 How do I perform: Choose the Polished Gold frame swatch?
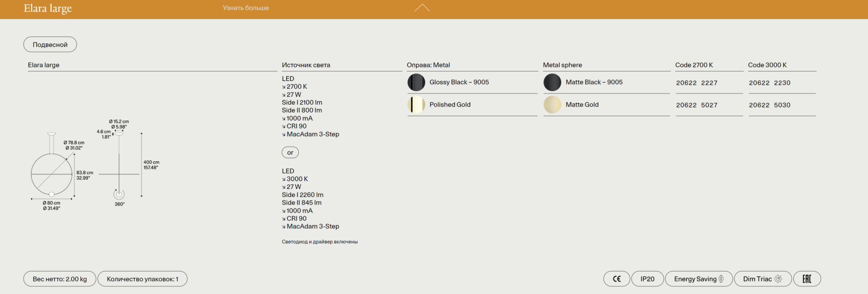click(416, 105)
